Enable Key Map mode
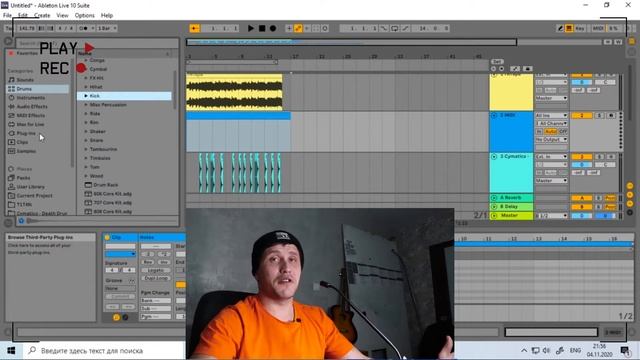640x360 pixels. [580, 28]
